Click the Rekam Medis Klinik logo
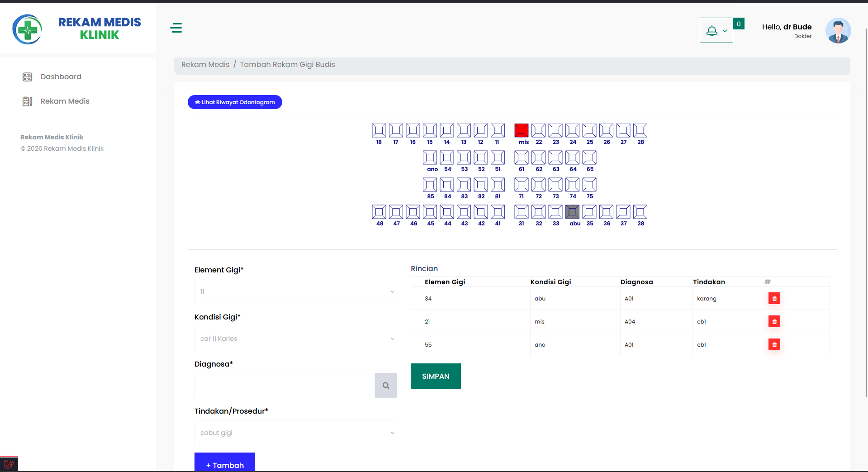Viewport: 868px width, 472px height. click(77, 29)
